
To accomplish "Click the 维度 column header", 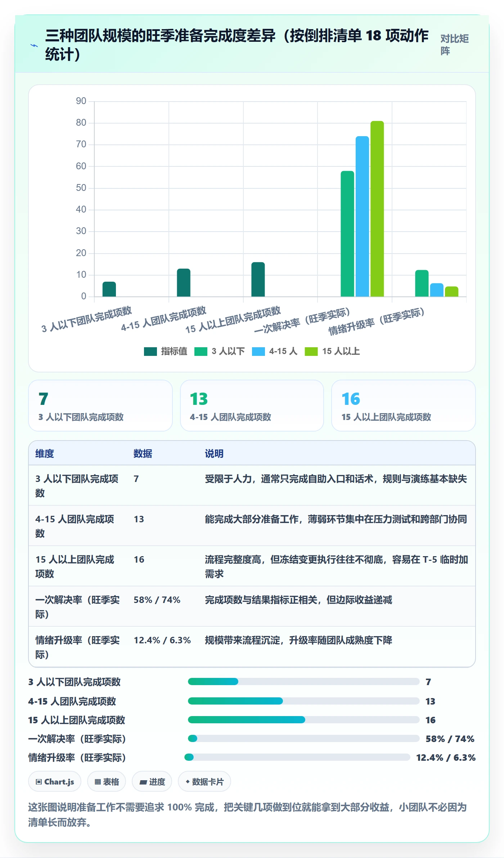I will click(x=45, y=453).
